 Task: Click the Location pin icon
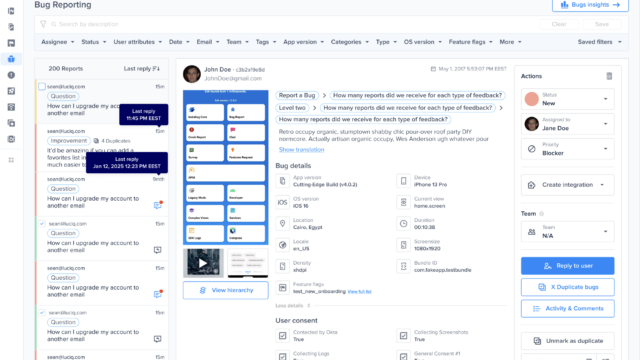pos(282,223)
